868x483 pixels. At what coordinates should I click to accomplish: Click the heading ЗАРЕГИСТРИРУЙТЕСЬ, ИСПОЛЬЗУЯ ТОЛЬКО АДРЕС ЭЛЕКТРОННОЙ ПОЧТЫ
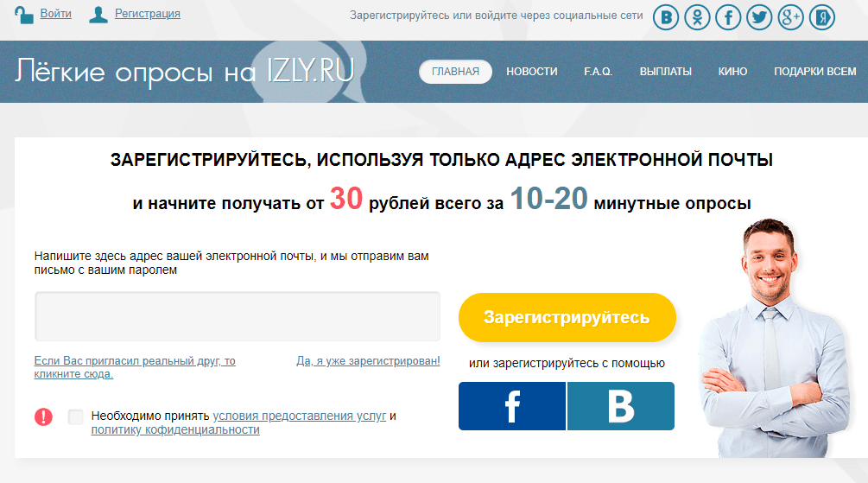pyautogui.click(x=441, y=160)
